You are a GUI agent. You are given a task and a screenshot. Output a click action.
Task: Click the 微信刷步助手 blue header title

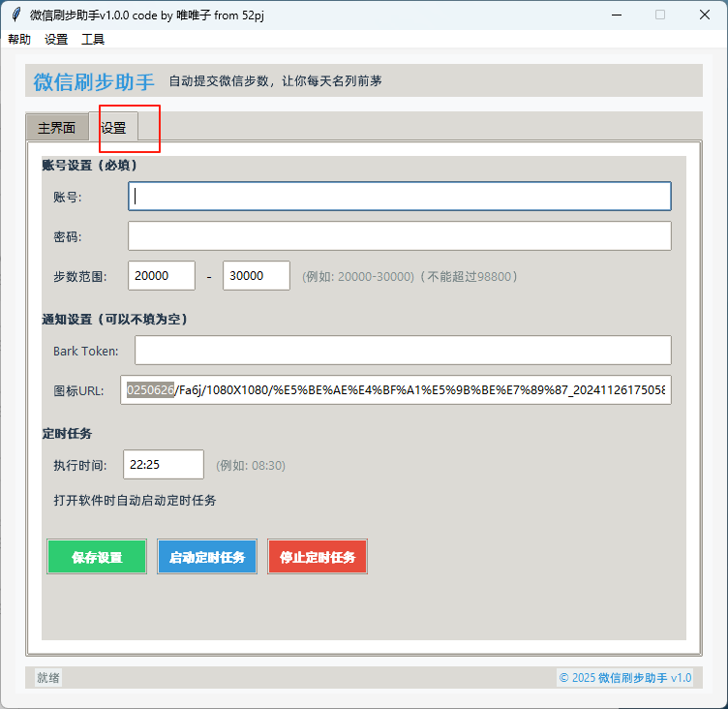[94, 81]
